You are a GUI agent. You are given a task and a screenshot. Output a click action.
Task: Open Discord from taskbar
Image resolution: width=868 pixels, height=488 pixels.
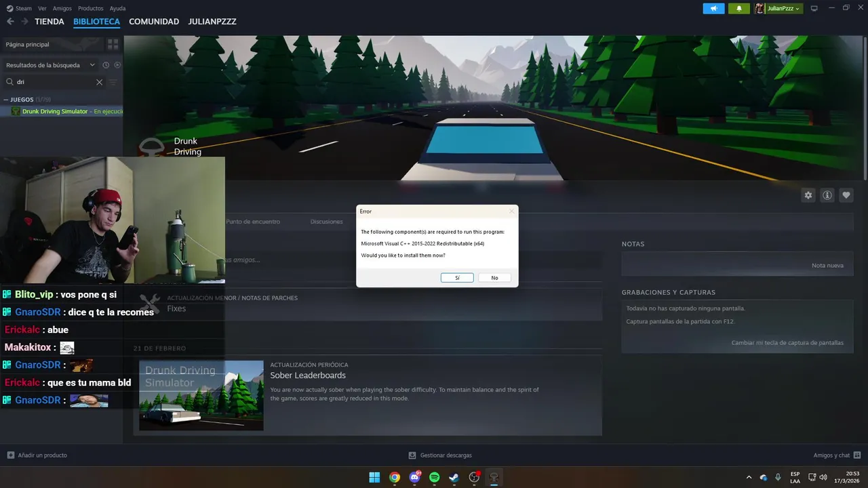click(414, 477)
